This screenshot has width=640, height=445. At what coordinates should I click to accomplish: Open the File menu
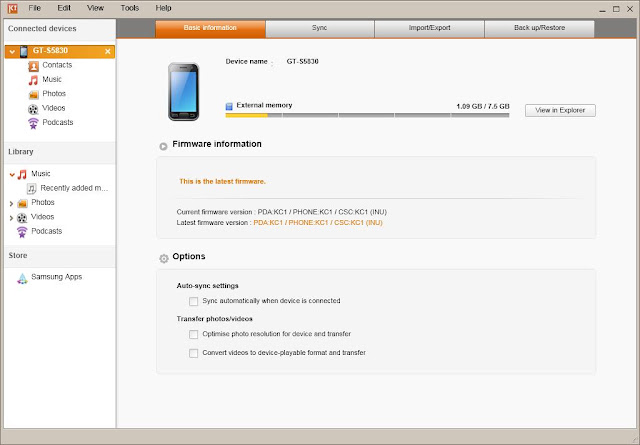pyautogui.click(x=35, y=8)
